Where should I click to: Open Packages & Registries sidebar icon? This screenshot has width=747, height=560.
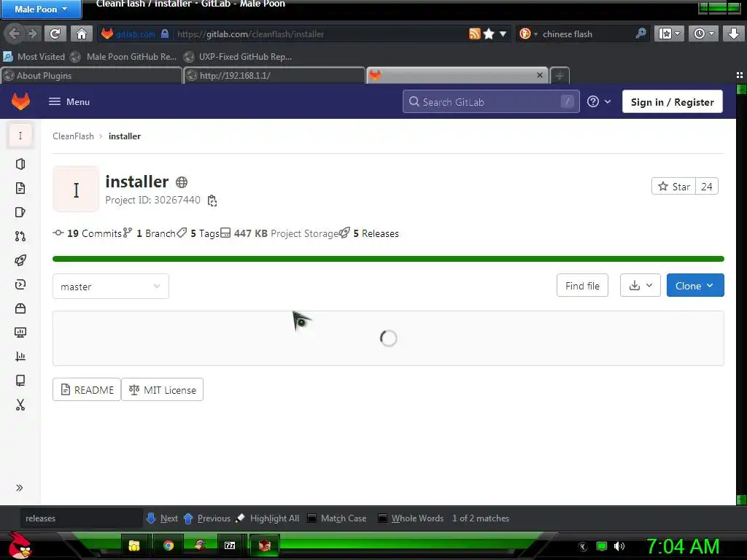pyautogui.click(x=20, y=308)
